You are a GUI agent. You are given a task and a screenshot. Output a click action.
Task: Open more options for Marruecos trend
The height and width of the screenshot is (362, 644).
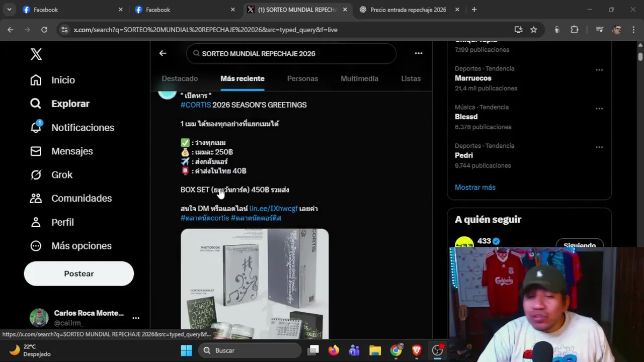tap(599, 70)
